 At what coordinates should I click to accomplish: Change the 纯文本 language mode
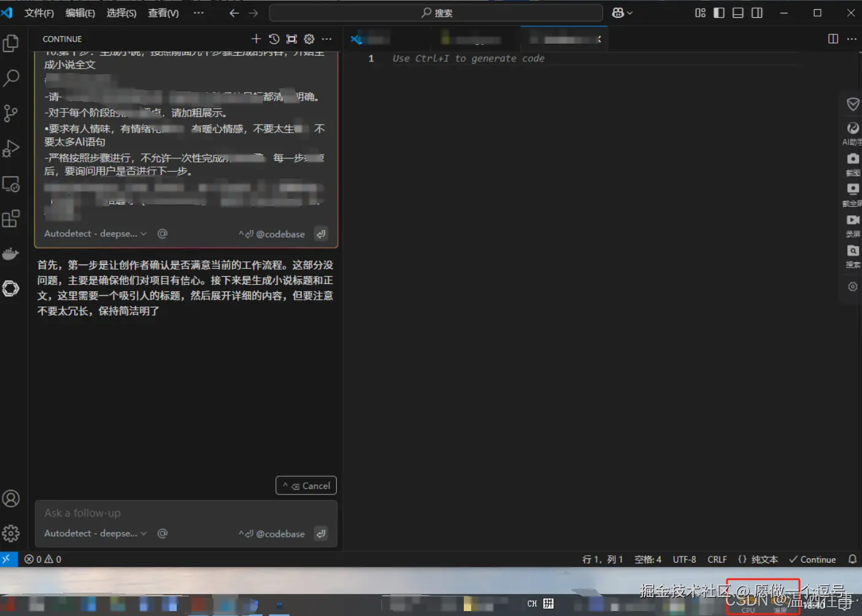(x=764, y=559)
